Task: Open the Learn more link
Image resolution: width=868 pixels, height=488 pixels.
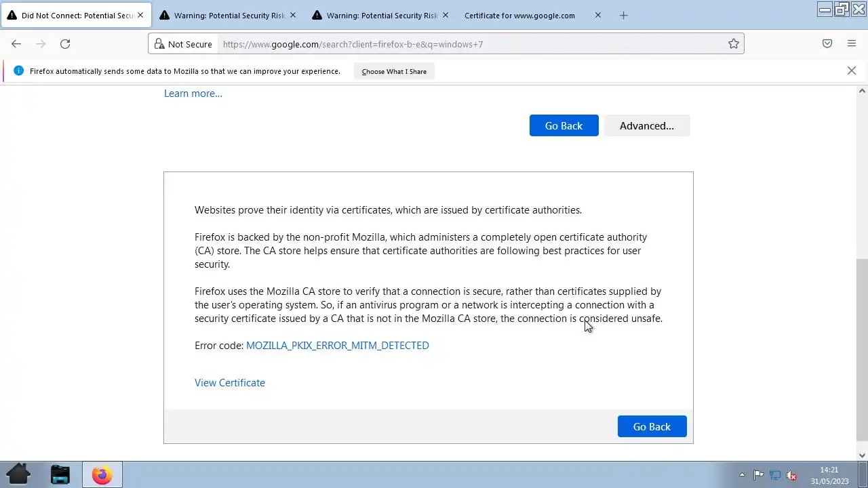Action: point(193,94)
